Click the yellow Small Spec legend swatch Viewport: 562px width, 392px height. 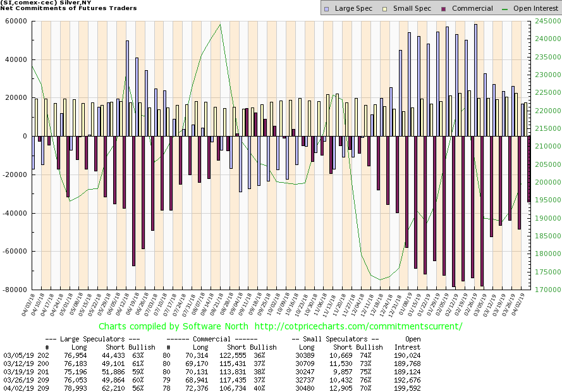[377, 9]
